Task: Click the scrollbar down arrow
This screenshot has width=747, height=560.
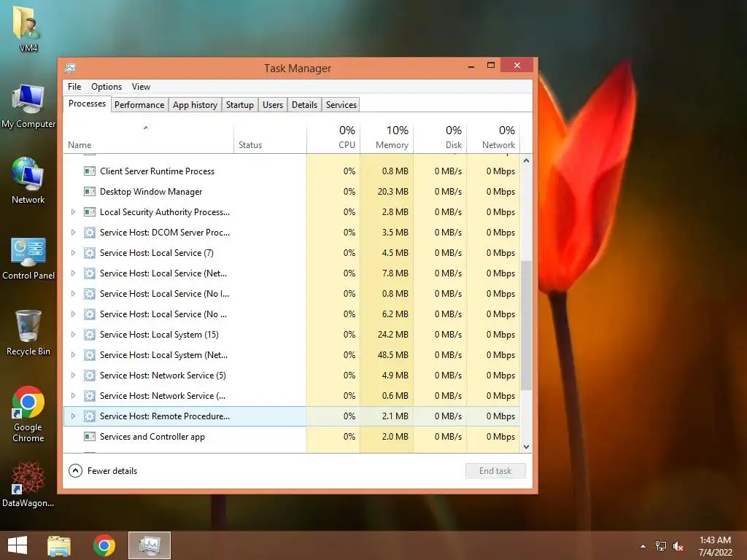Action: pos(526,447)
